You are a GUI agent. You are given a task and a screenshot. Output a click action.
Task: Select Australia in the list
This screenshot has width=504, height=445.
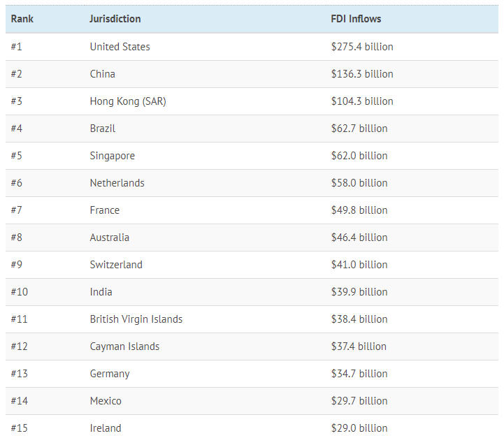pyautogui.click(x=109, y=238)
